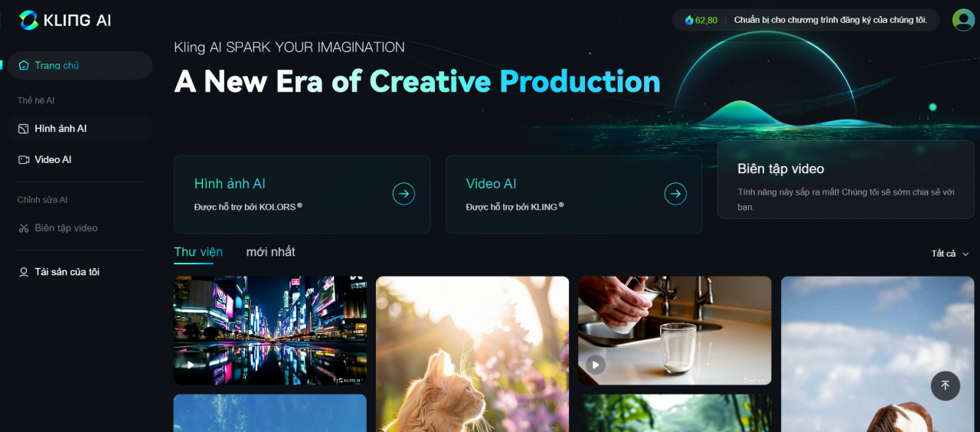This screenshot has width=980, height=432.
Task: Click the arrow icon on Video AI card
Action: click(x=675, y=194)
